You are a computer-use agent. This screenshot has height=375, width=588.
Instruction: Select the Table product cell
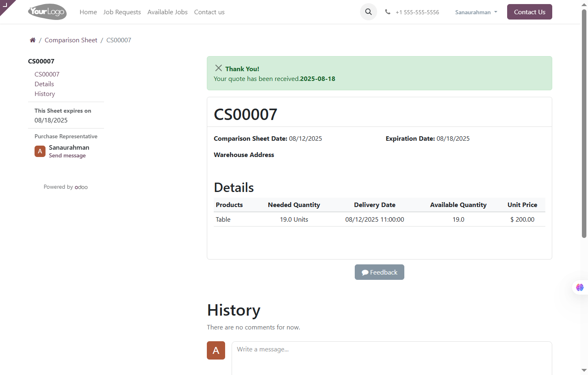[x=223, y=219]
